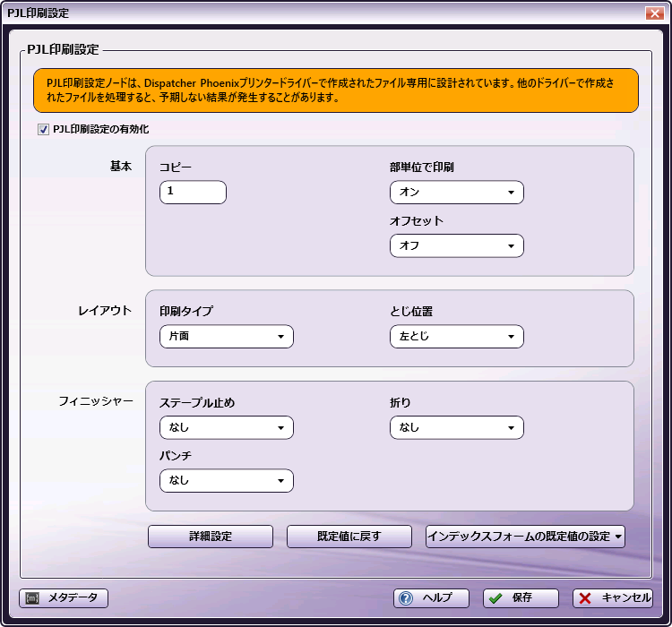Click the orange warning notice text

click(331, 90)
